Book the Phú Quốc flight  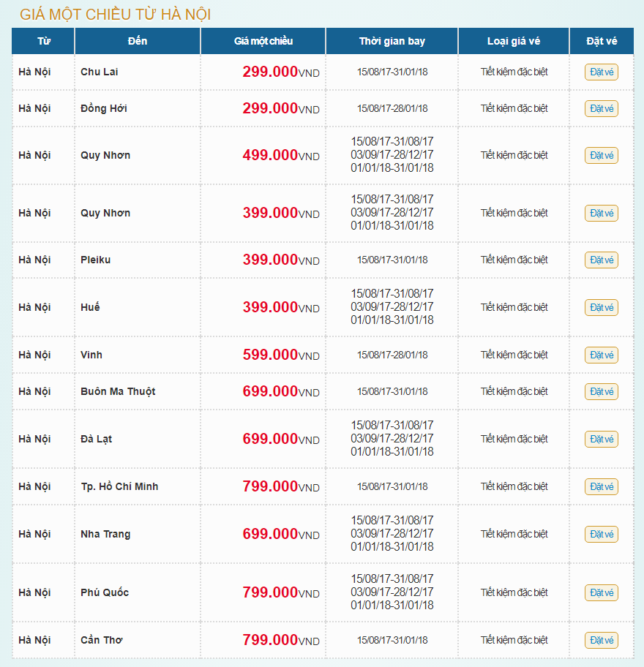click(601, 592)
